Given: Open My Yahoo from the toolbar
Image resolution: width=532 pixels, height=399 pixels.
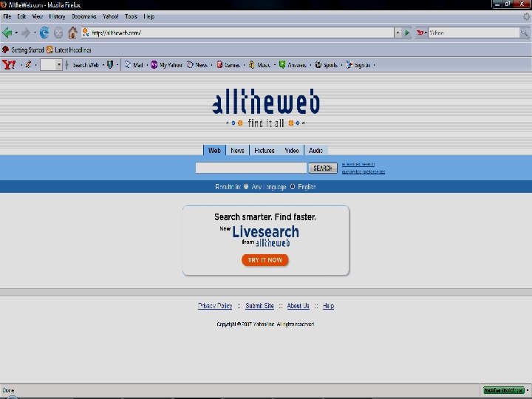Looking at the screenshot, I should pos(166,65).
